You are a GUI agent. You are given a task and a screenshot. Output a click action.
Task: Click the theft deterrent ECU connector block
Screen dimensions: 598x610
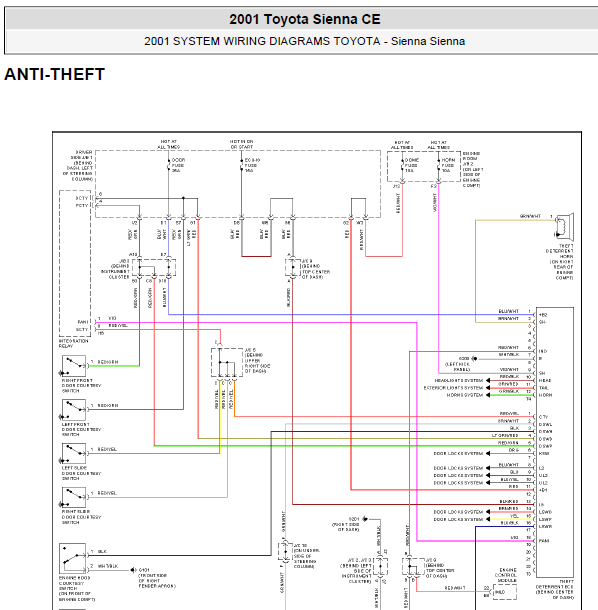pos(555,442)
